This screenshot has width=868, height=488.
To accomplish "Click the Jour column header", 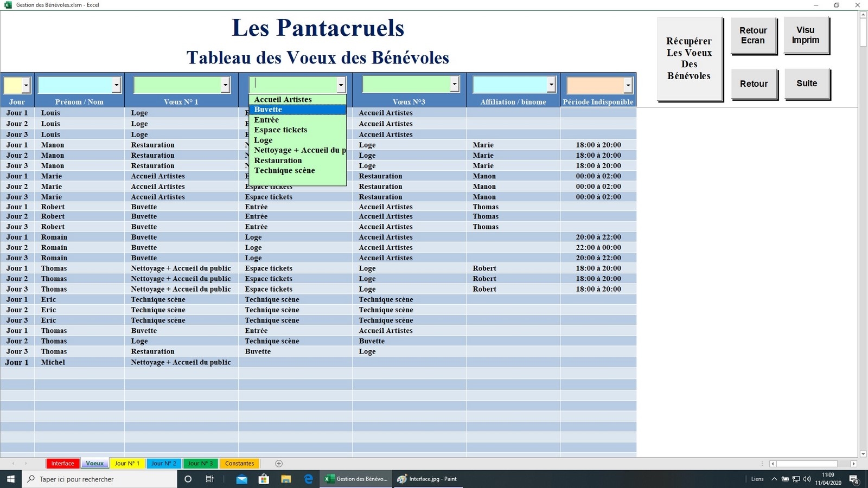I will [x=17, y=102].
